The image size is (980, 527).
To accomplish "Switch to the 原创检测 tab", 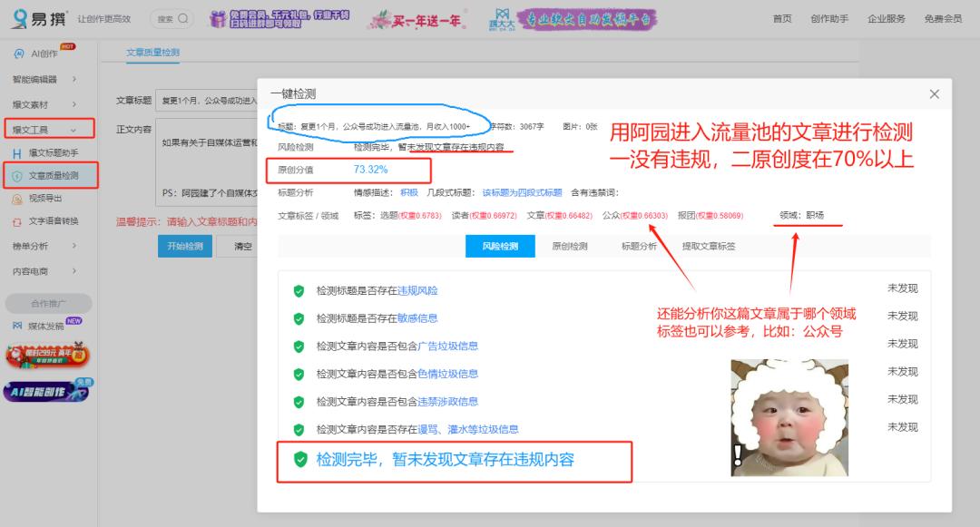I will tap(569, 247).
